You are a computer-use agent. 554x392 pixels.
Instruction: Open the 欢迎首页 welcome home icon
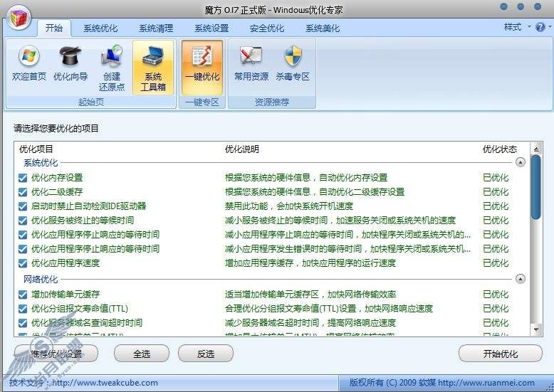coord(29,63)
